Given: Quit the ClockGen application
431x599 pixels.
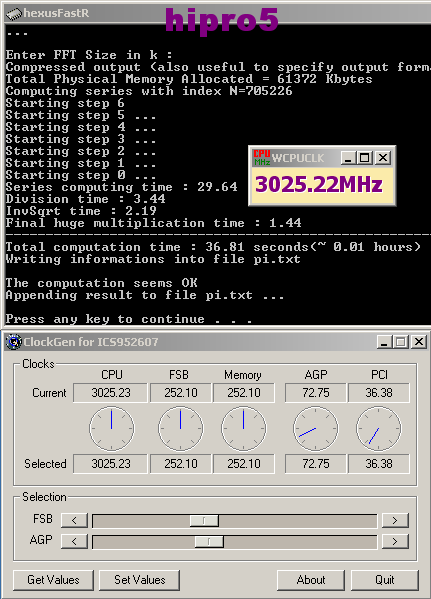Looking at the screenshot, I should 385,580.
